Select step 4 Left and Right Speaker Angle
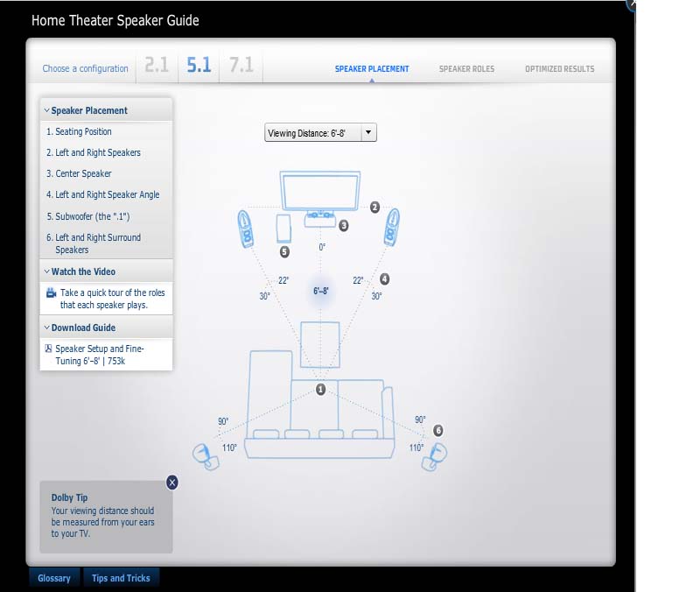Viewport: 700px width, 592px height. pyautogui.click(x=102, y=194)
